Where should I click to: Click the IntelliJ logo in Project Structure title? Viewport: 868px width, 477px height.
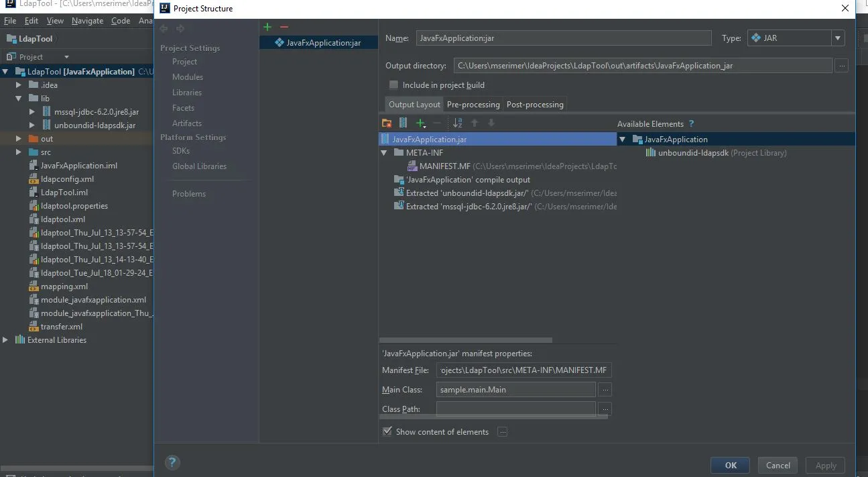click(x=164, y=8)
